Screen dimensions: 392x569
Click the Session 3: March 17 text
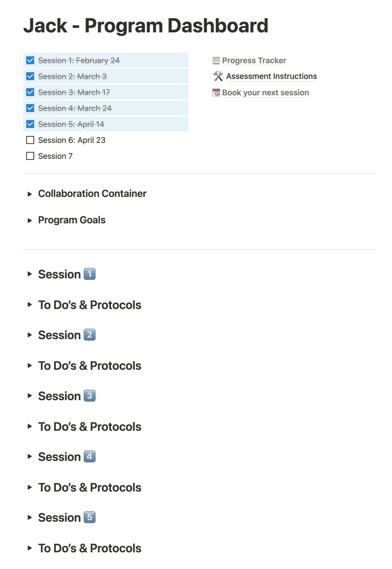(74, 92)
